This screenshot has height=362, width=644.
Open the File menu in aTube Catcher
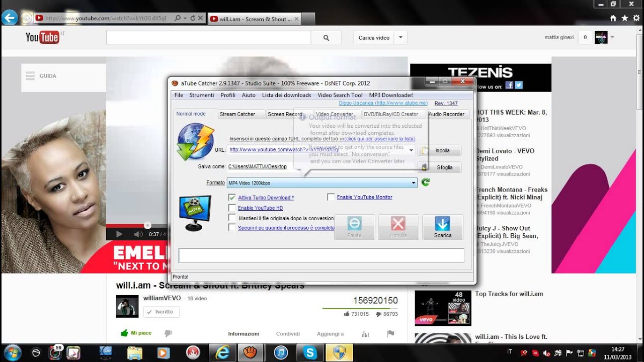click(179, 95)
